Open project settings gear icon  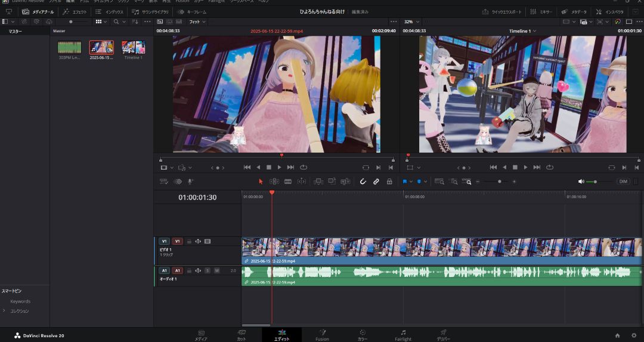(x=634, y=335)
